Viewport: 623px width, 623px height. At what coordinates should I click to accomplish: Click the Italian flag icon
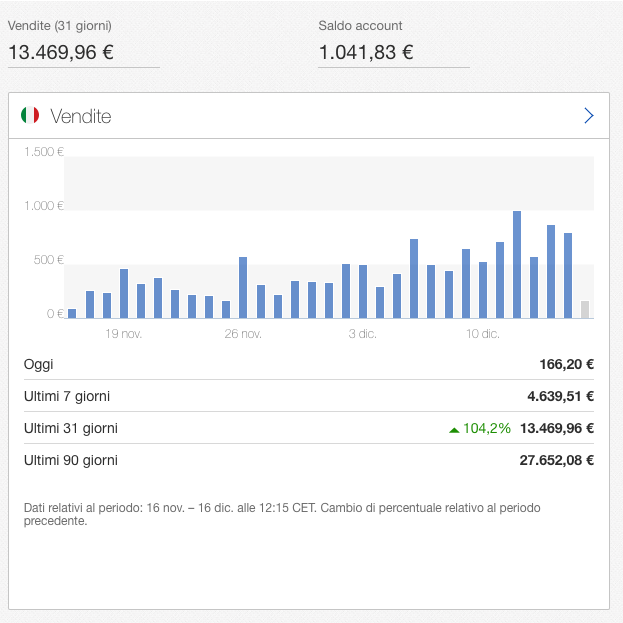tap(30, 116)
